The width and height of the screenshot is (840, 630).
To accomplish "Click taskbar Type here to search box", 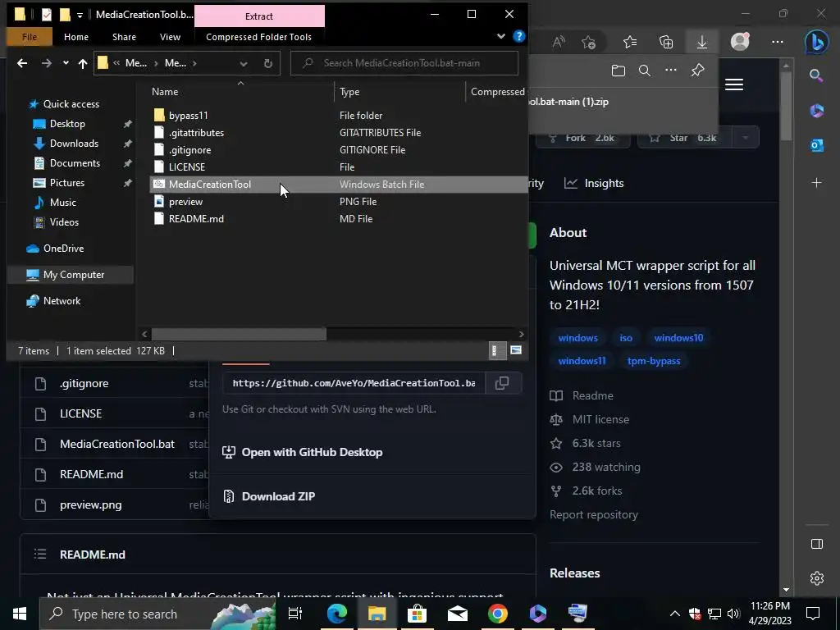I will click(x=157, y=614).
